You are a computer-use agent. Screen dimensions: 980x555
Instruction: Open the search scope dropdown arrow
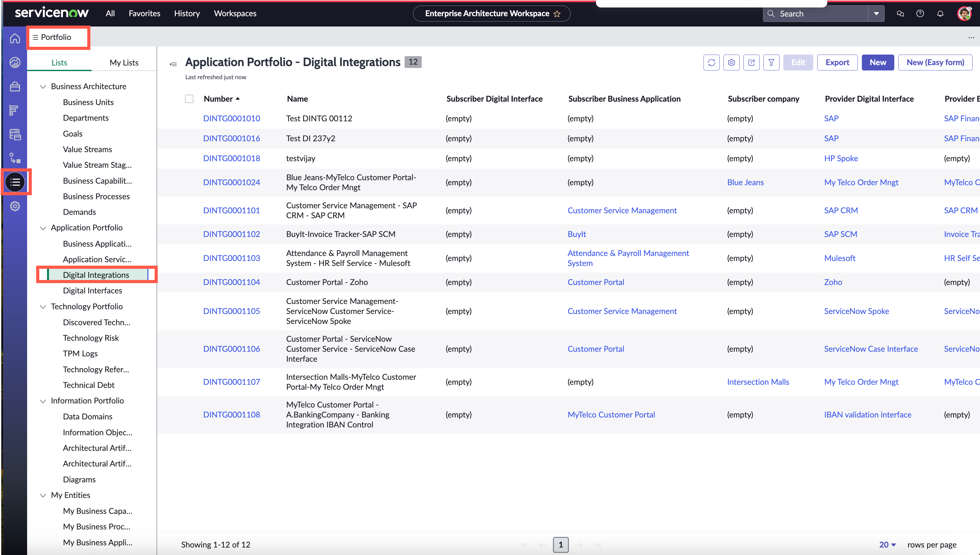[877, 14]
